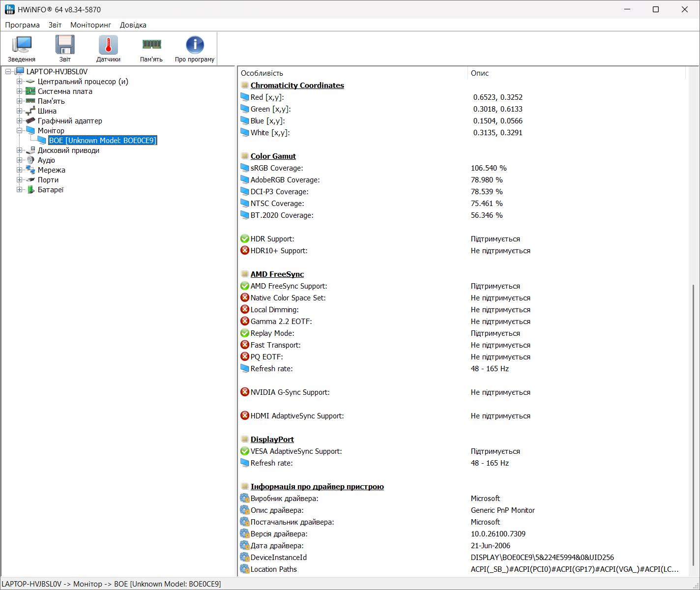Click the red cross icon beside Local Dimming
This screenshot has height=590, width=700.
[x=245, y=309]
